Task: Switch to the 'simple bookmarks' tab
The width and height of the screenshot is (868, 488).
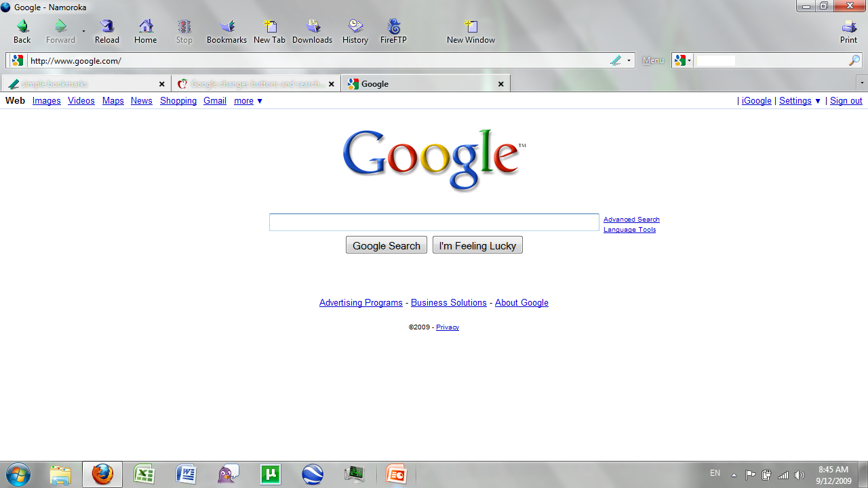Action: (87, 84)
